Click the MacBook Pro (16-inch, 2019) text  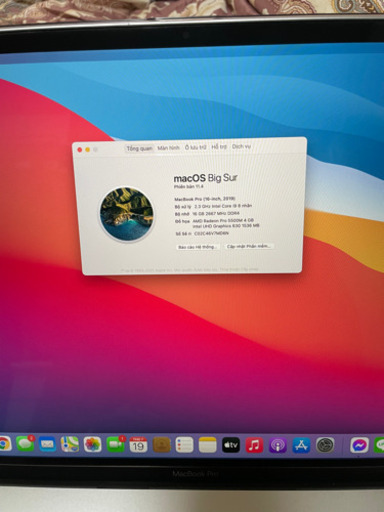click(205, 199)
